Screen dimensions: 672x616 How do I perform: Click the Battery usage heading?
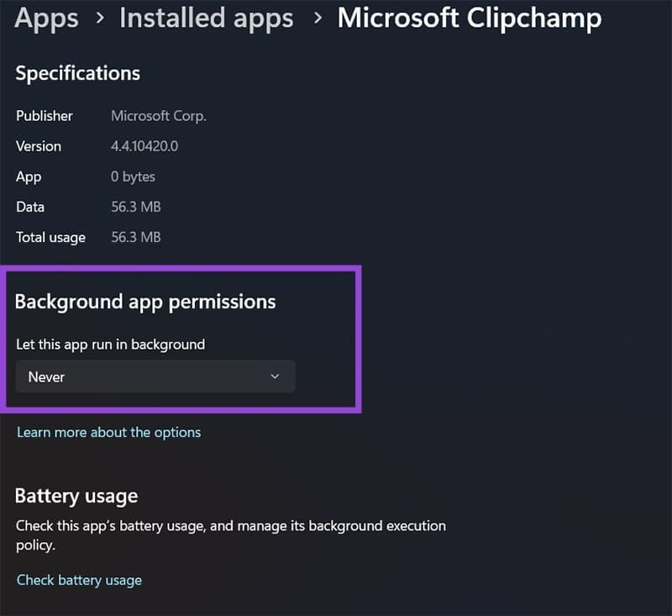(x=76, y=496)
